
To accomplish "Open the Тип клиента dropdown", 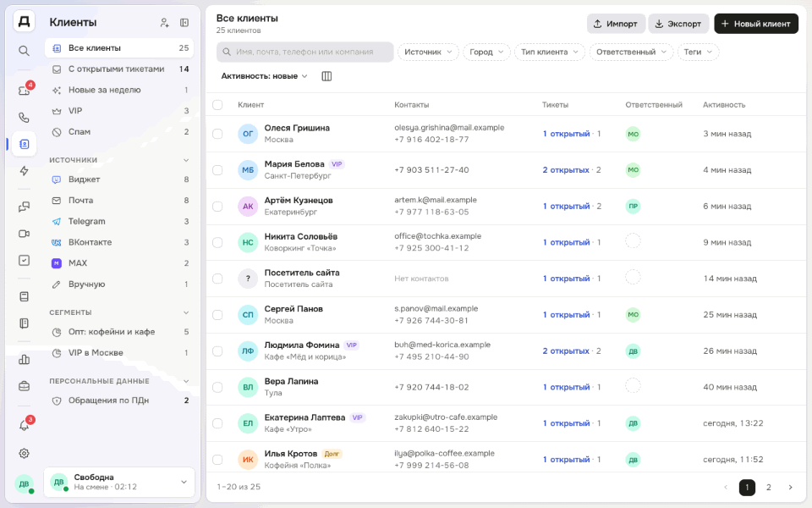I will pyautogui.click(x=550, y=52).
